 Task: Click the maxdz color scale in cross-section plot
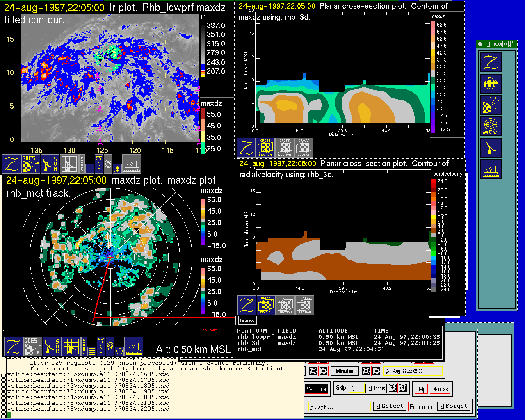click(x=433, y=77)
